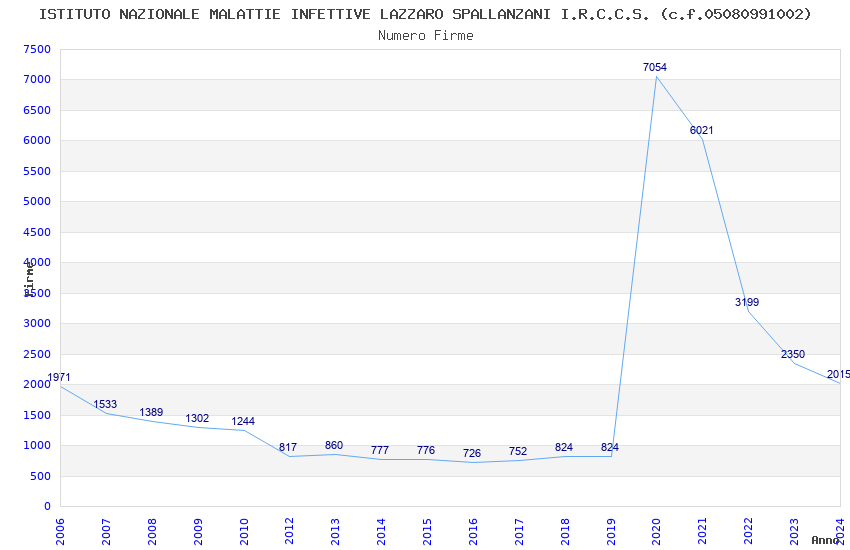Screen dimensions: 850x550
Task: Click the year 2012 on the x-axis
Action: click(289, 532)
